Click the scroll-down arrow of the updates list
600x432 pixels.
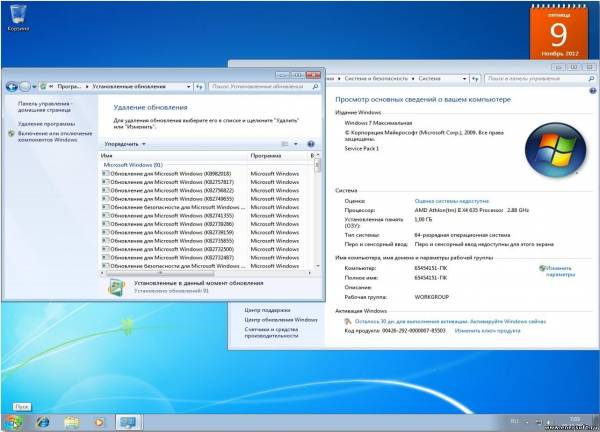click(x=317, y=266)
